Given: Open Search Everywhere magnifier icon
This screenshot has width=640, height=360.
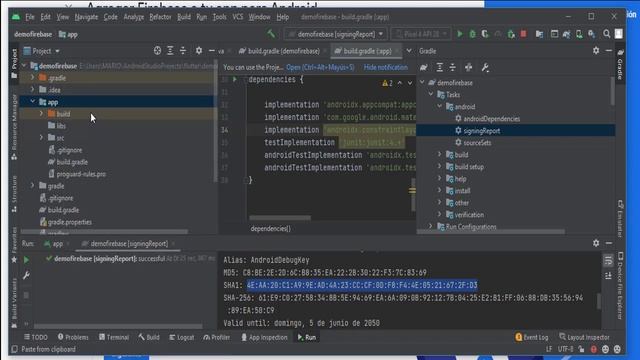Looking at the screenshot, I should click(607, 34).
